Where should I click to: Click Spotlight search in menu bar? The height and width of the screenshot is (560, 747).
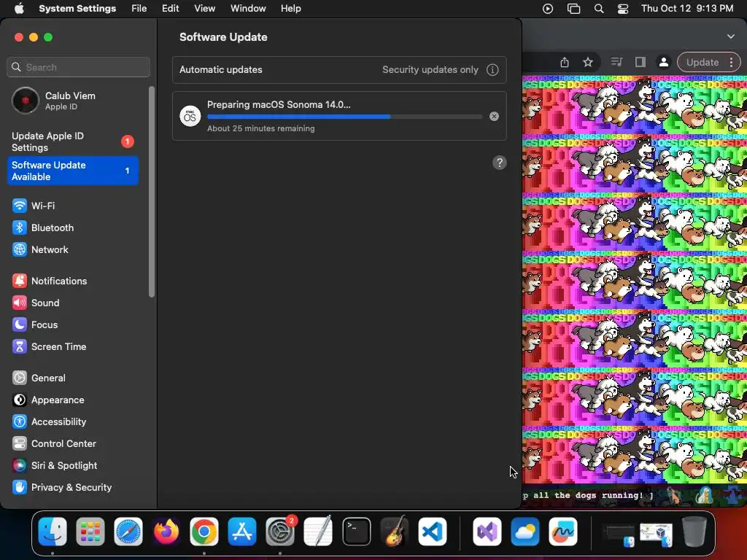(599, 9)
